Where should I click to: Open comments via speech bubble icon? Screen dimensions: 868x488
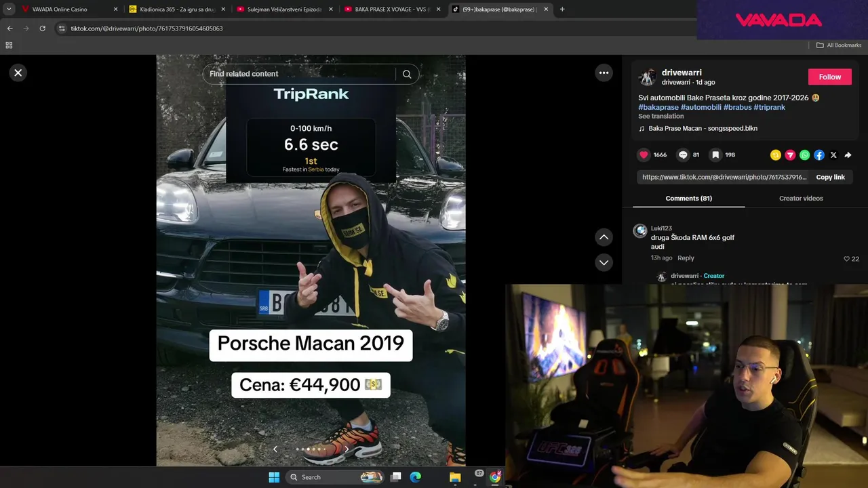pyautogui.click(x=683, y=155)
